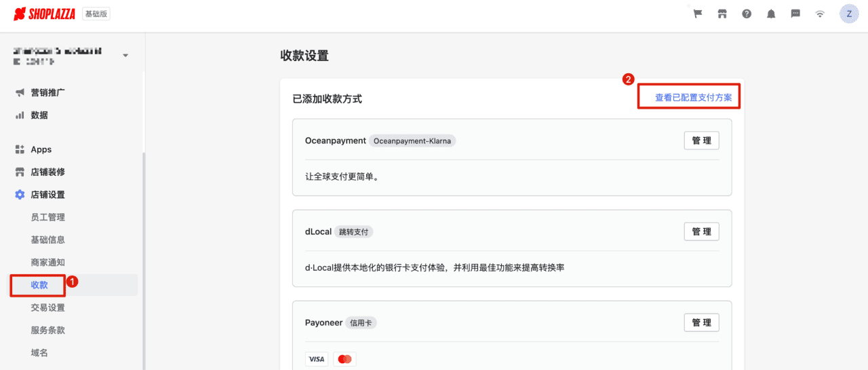This screenshot has height=370, width=868.
Task: Click the Mastercard logo
Action: pyautogui.click(x=344, y=359)
